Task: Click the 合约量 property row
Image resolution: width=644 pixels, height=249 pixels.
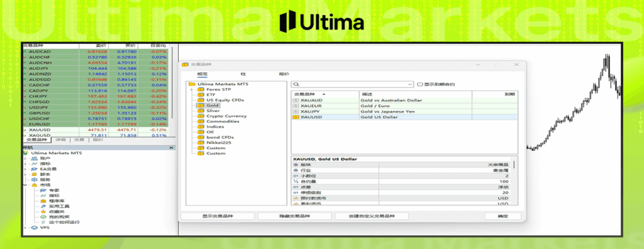Action: tap(401, 181)
